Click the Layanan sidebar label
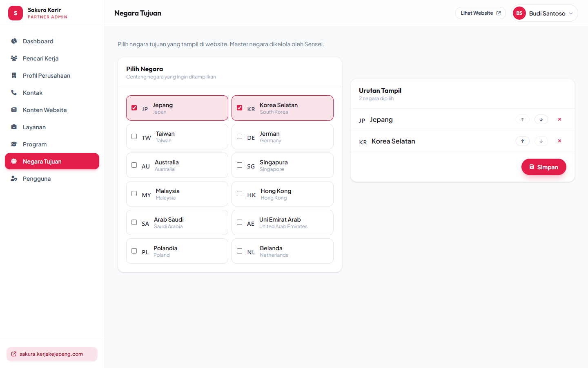The width and height of the screenshot is (588, 368). [x=34, y=127]
